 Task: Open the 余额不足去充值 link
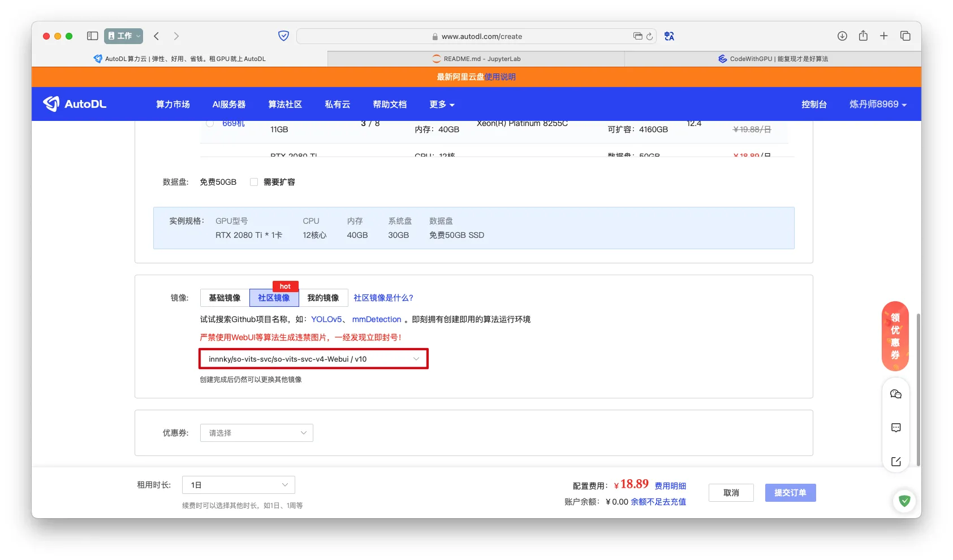pos(658,502)
